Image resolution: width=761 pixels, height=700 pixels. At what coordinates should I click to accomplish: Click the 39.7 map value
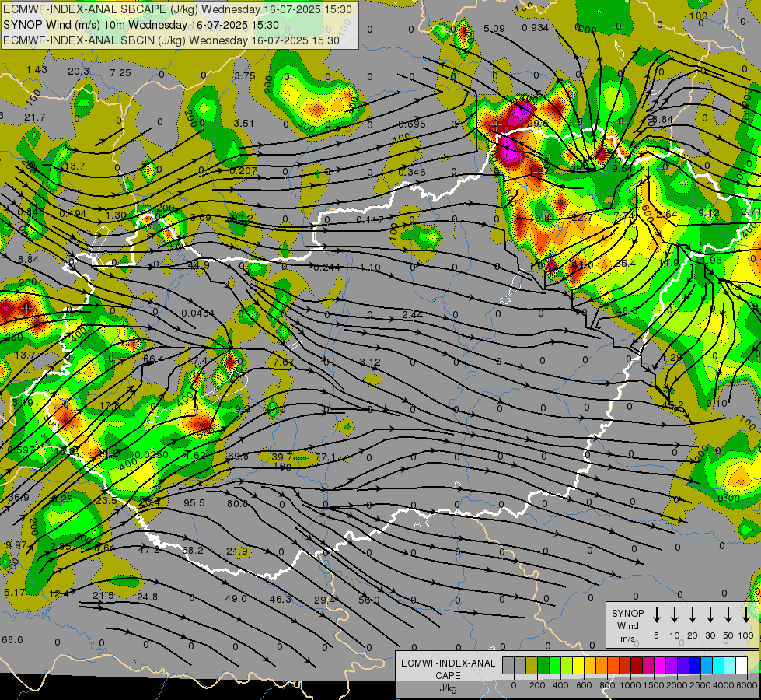(282, 457)
